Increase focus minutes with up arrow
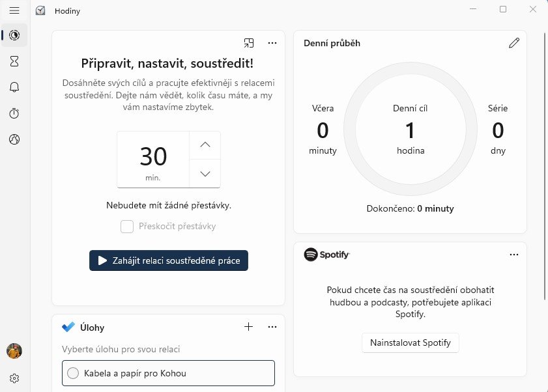This screenshot has height=392, width=548. coord(205,145)
